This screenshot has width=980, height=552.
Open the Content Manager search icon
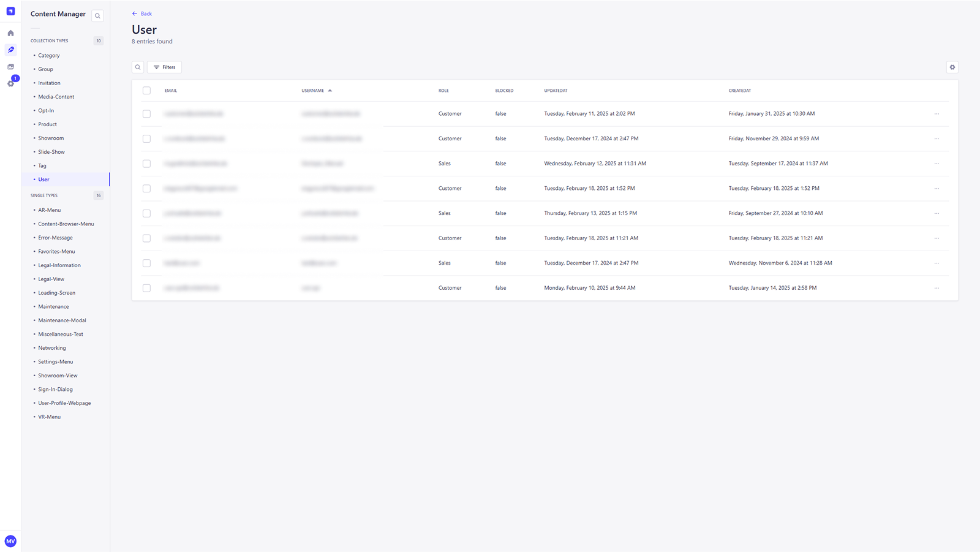(97, 15)
